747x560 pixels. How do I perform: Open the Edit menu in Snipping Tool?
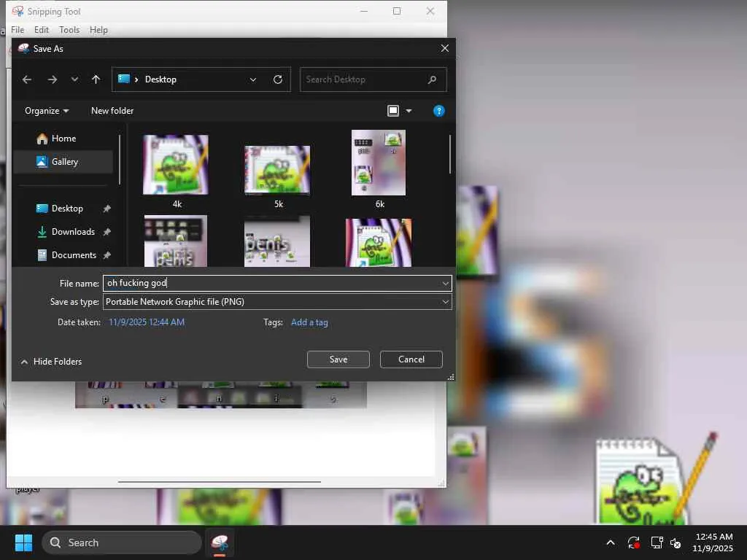pos(42,30)
